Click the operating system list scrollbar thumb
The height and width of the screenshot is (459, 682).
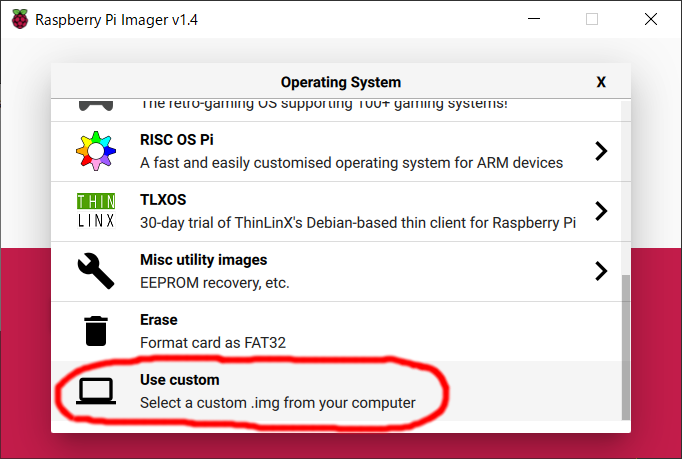[x=626, y=347]
